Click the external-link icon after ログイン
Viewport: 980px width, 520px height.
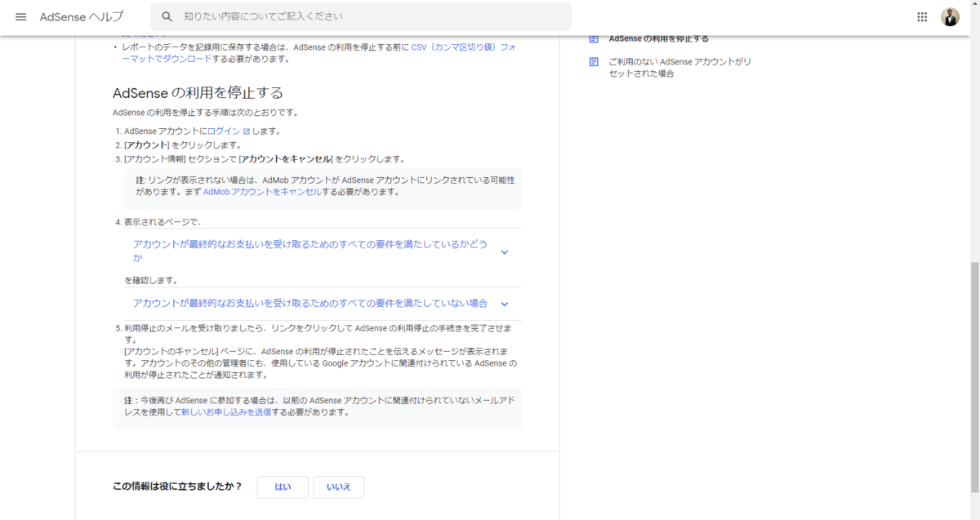click(x=246, y=131)
